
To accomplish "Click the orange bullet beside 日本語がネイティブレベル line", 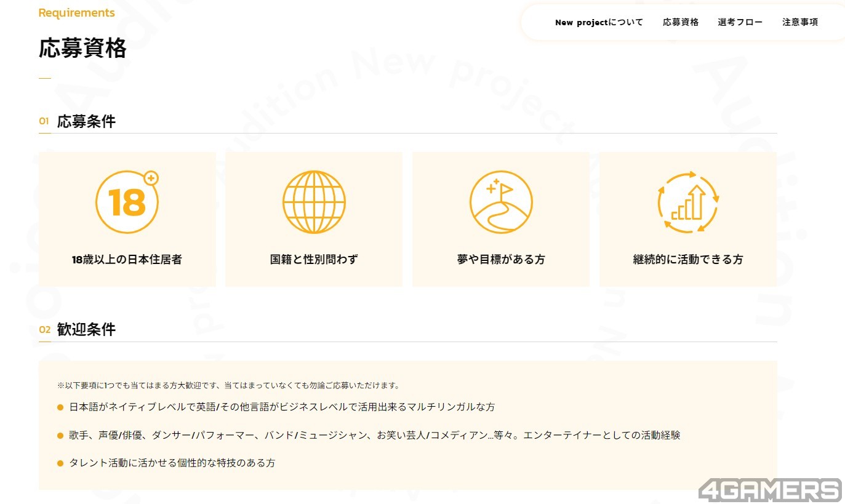I will click(60, 407).
